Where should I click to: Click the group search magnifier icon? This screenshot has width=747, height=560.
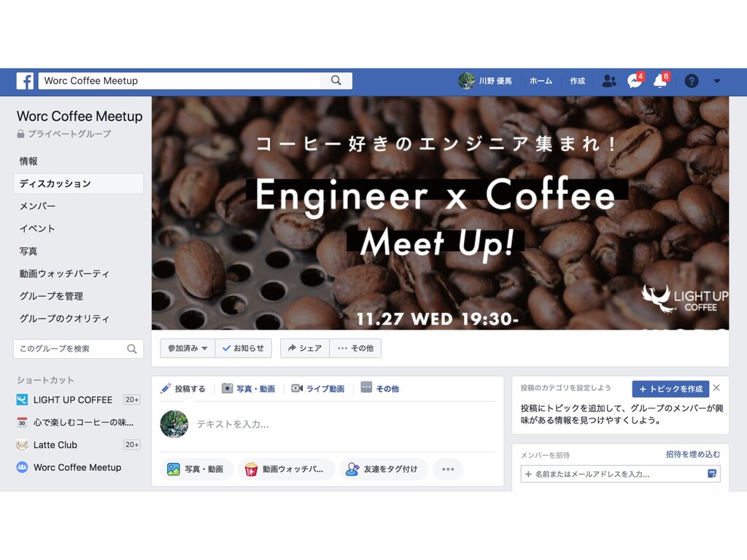[x=132, y=349]
